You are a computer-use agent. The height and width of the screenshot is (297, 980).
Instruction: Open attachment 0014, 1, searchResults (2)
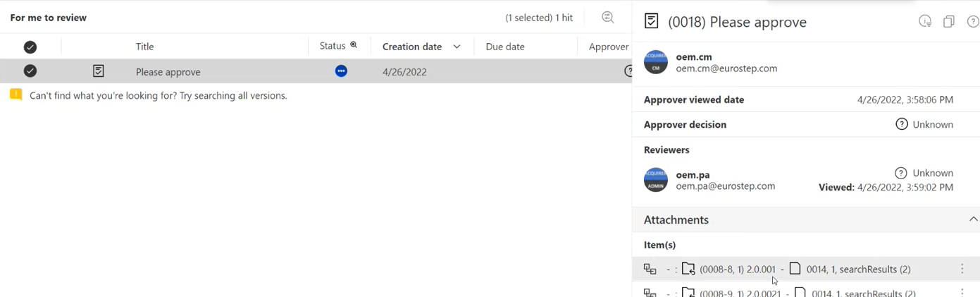(858, 269)
